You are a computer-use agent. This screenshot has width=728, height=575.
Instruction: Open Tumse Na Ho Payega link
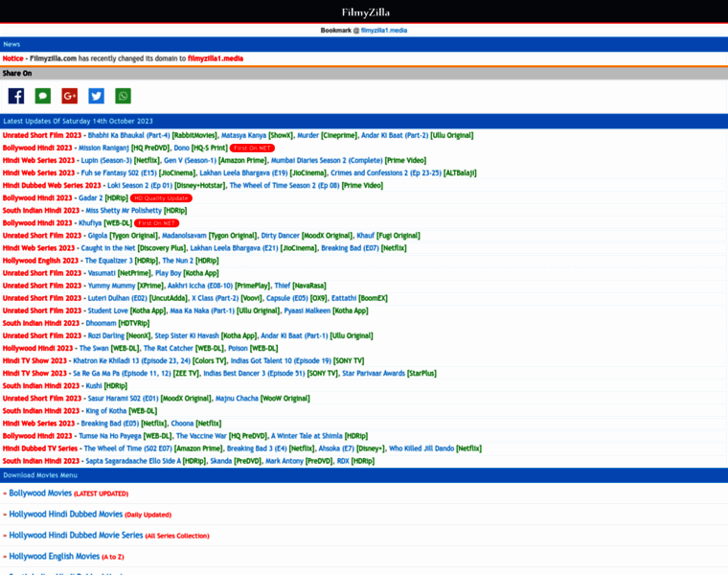110,436
